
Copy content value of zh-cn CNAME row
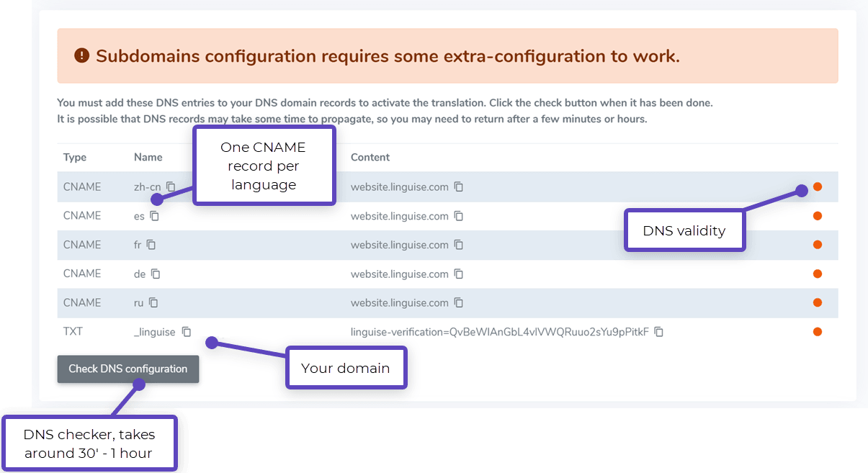click(x=459, y=186)
